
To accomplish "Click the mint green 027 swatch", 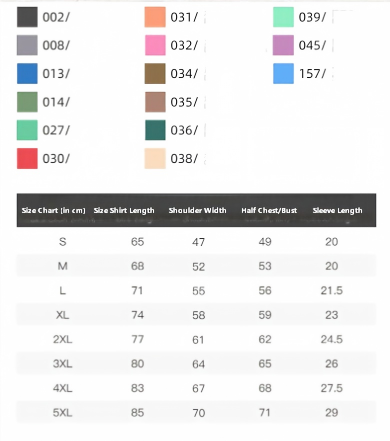I will [x=27, y=130].
